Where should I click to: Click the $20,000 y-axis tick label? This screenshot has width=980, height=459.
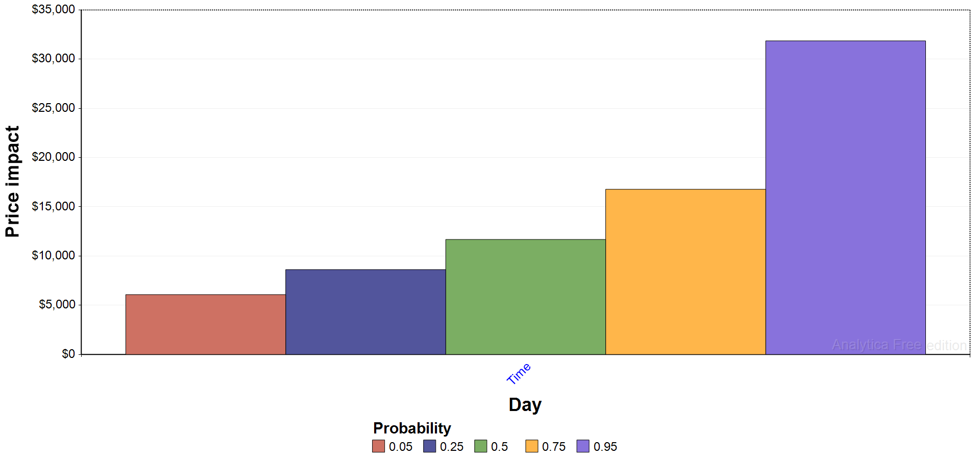pyautogui.click(x=53, y=157)
